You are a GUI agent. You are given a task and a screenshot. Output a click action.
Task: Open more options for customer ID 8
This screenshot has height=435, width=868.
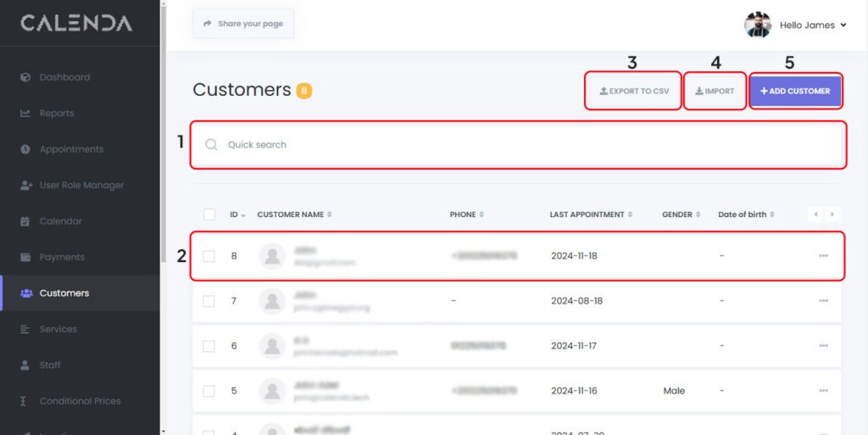824,256
